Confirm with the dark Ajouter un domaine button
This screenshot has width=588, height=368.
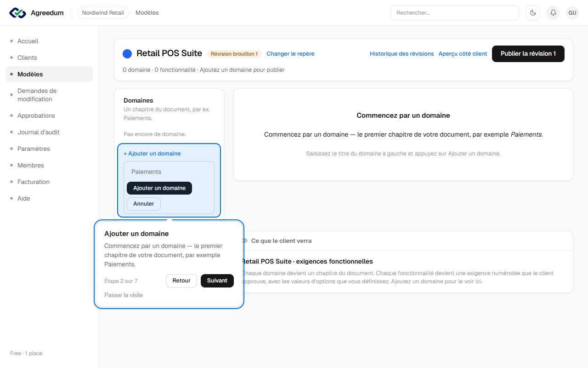tap(159, 188)
